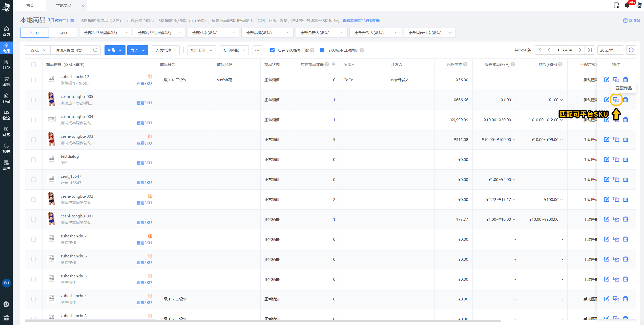The height and width of the screenshot is (325, 644).
Task: Open 物流 in the left sidebar
Action: coord(6,115)
